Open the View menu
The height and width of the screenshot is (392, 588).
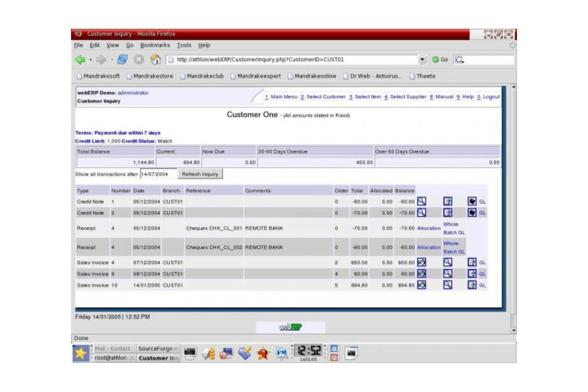click(x=112, y=45)
